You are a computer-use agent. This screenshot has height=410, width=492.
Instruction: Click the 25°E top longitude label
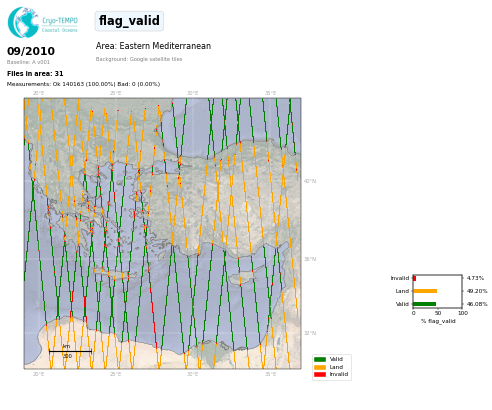[115, 93]
